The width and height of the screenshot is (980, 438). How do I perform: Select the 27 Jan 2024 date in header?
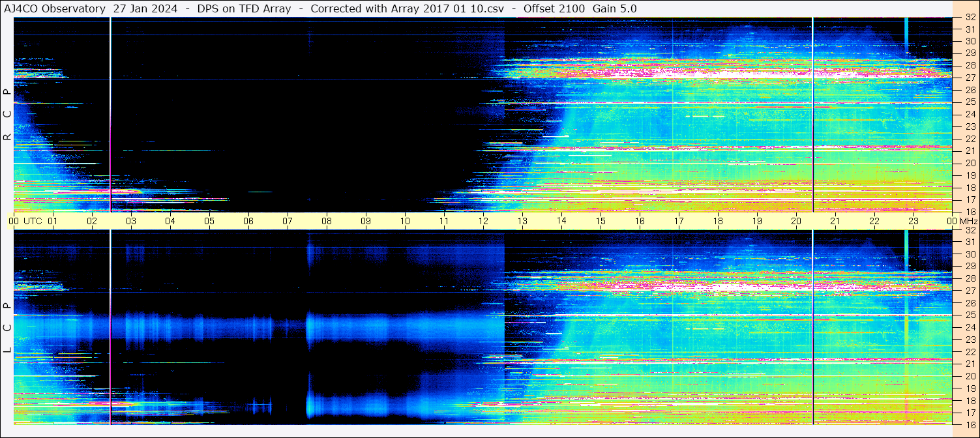145,8
